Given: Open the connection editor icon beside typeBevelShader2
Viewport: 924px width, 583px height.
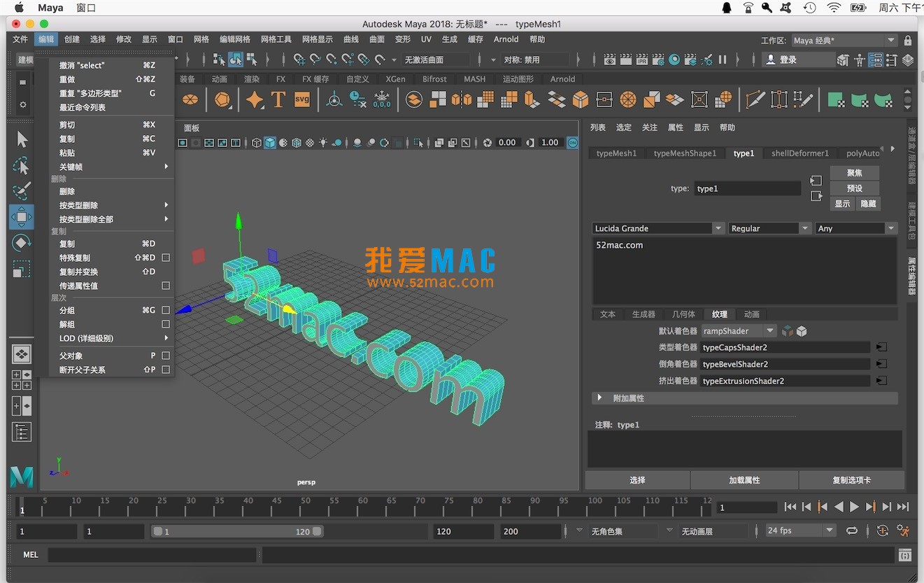Looking at the screenshot, I should pos(881,364).
